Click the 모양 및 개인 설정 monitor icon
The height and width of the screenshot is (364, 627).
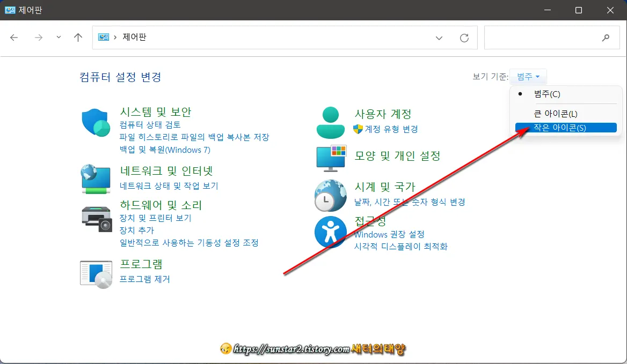[330, 158]
